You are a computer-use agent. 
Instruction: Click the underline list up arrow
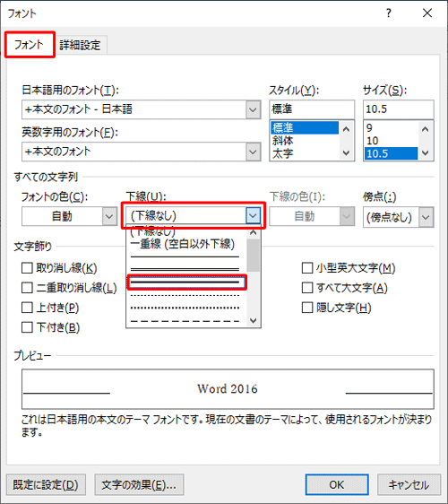pyautogui.click(x=254, y=232)
